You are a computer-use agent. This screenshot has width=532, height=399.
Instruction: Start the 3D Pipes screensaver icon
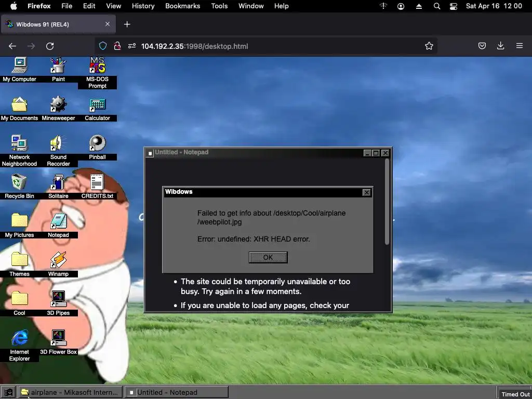(58, 303)
